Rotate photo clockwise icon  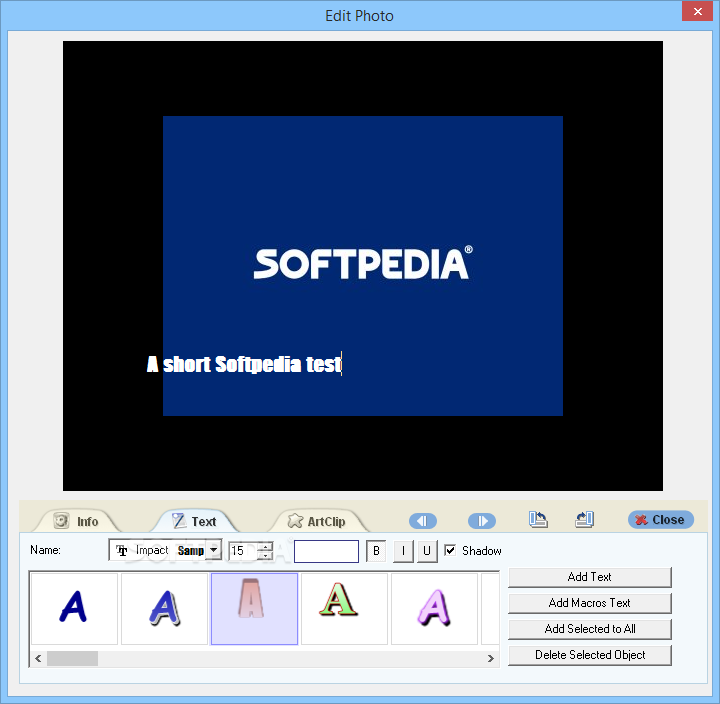(585, 520)
